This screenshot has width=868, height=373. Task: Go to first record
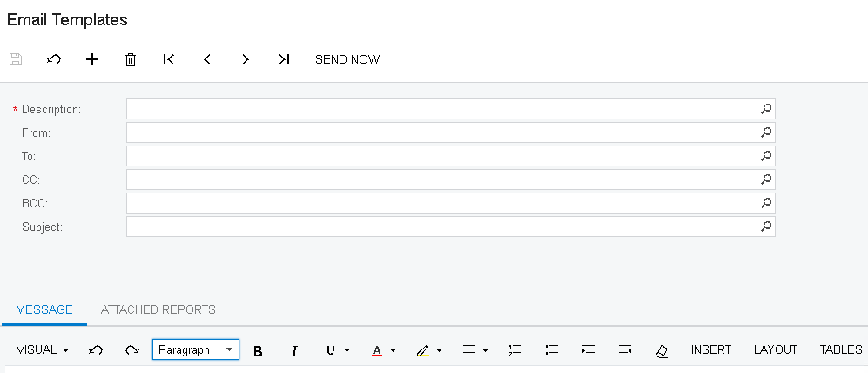click(169, 59)
